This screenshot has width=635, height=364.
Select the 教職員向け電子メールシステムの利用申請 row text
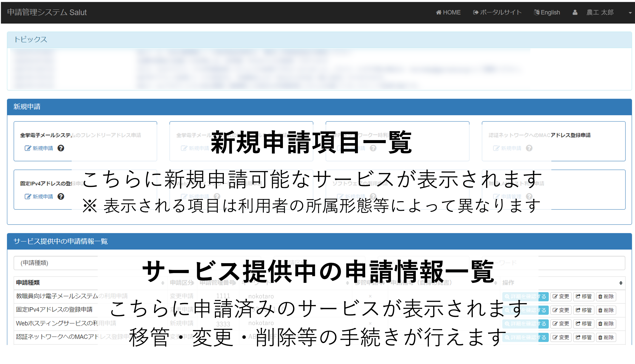[x=72, y=296]
